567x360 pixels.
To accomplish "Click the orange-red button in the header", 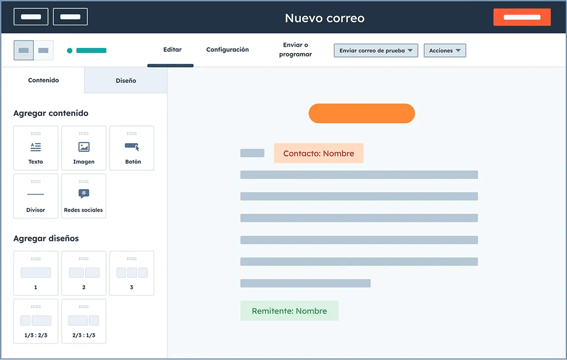I will (522, 17).
